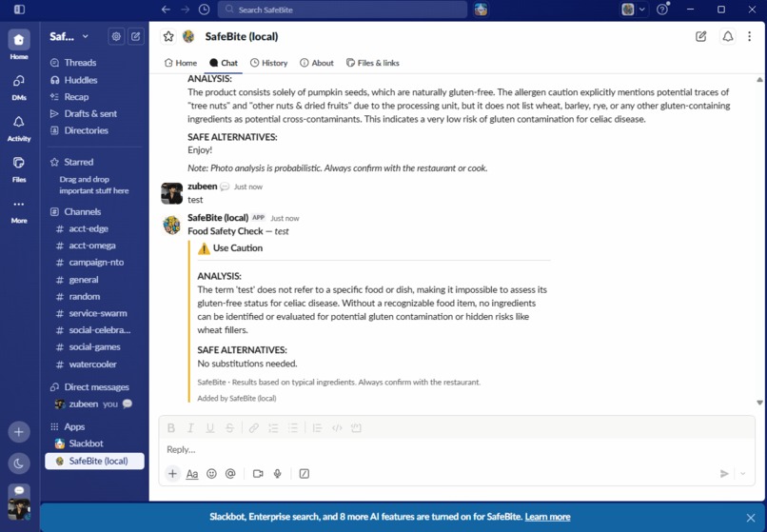Toggle the moon do-not-disturb icon
The width and height of the screenshot is (767, 532).
pyautogui.click(x=19, y=463)
